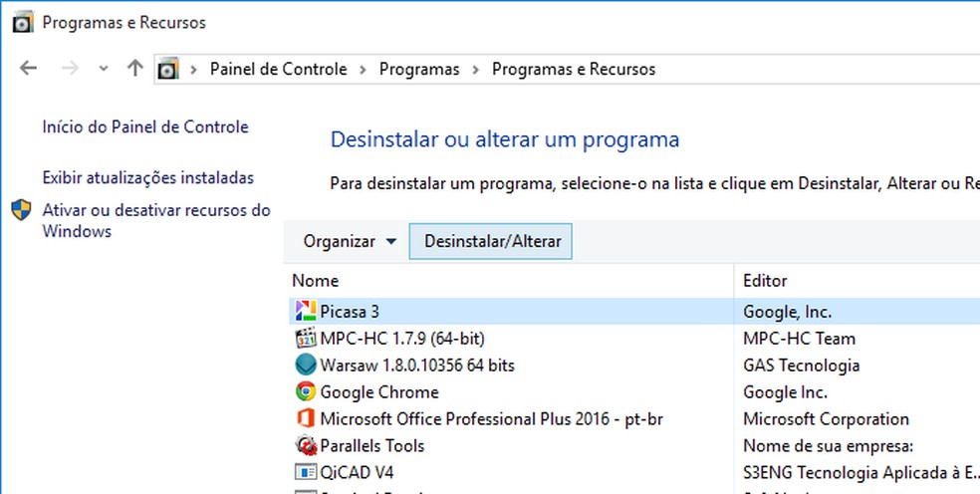Click the GAS Tecnologia editor cell

click(x=802, y=365)
